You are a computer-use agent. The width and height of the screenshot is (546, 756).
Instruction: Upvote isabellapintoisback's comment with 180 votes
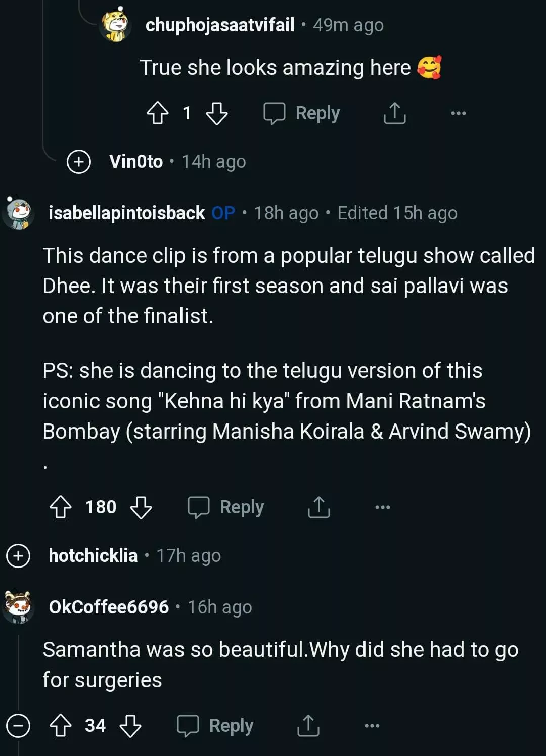61,507
